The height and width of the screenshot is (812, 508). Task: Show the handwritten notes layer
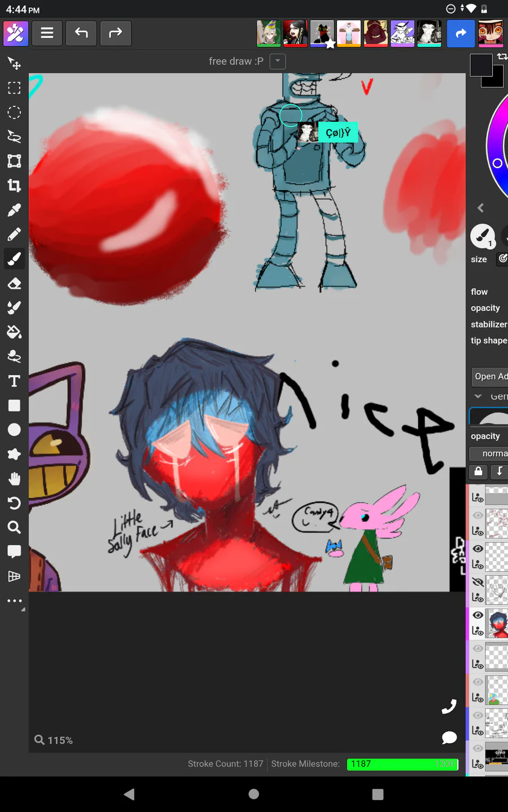(478, 714)
